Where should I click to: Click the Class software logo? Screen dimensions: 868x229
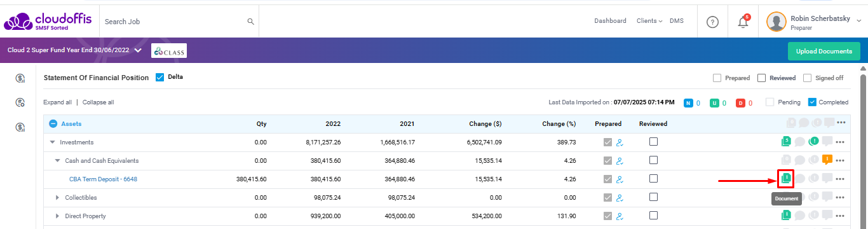pos(169,51)
